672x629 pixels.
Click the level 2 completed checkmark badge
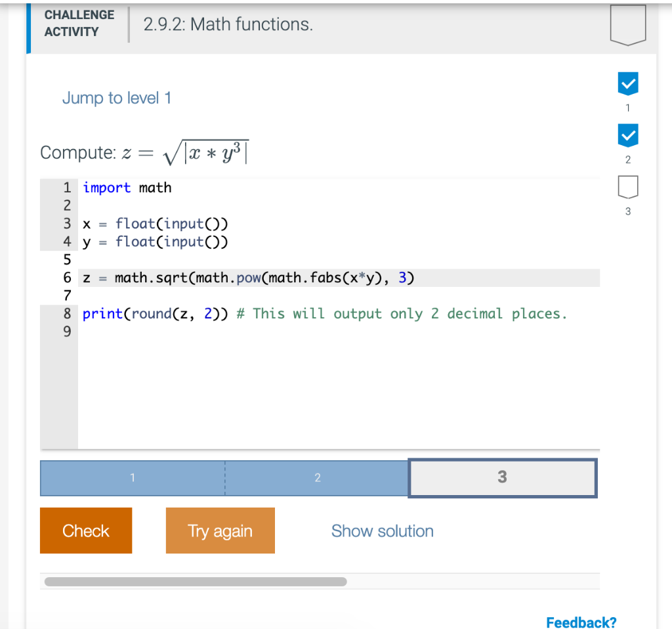tap(628, 135)
